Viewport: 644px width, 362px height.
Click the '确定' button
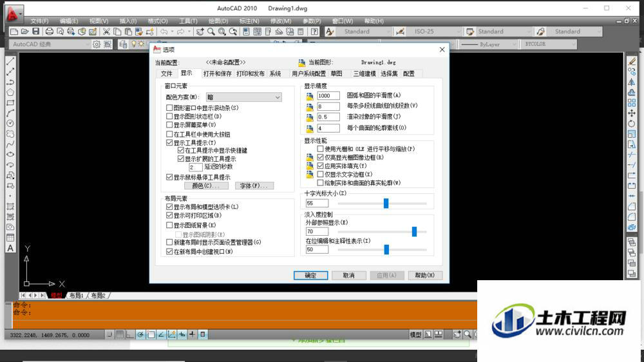point(310,275)
